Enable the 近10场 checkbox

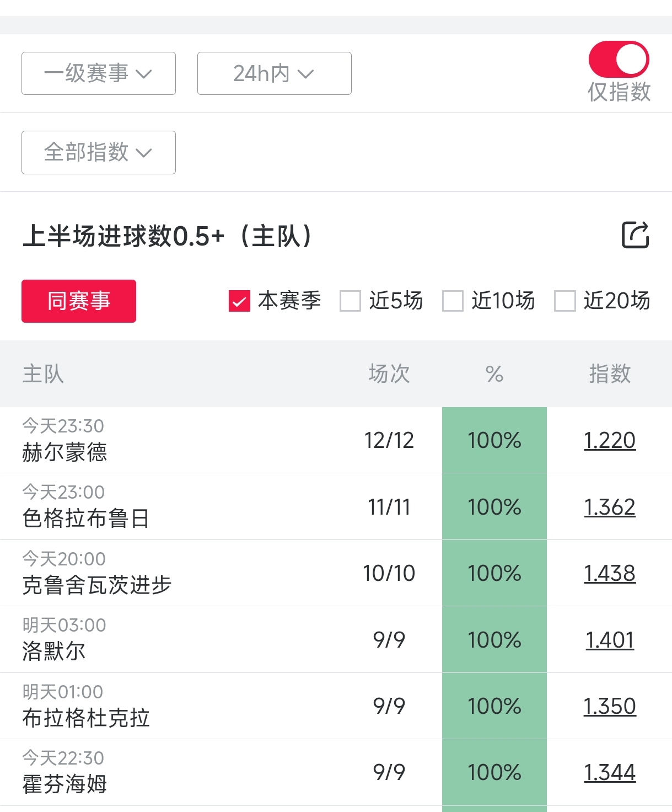(453, 301)
